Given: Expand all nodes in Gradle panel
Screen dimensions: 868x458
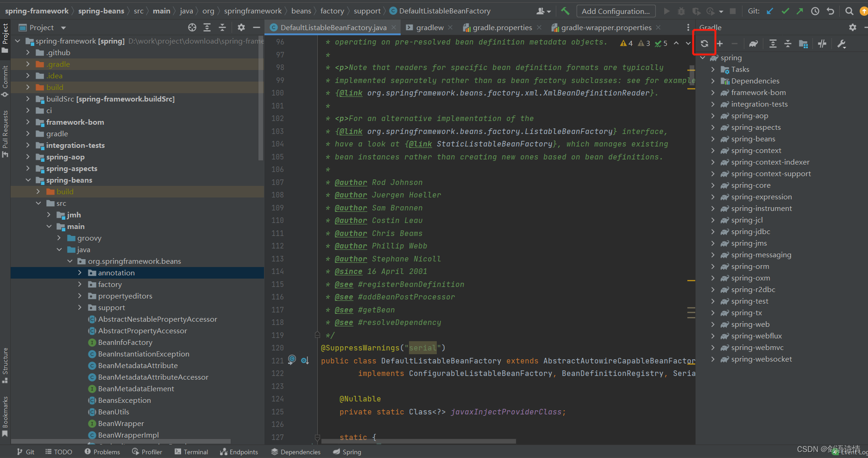Looking at the screenshot, I should point(773,44).
